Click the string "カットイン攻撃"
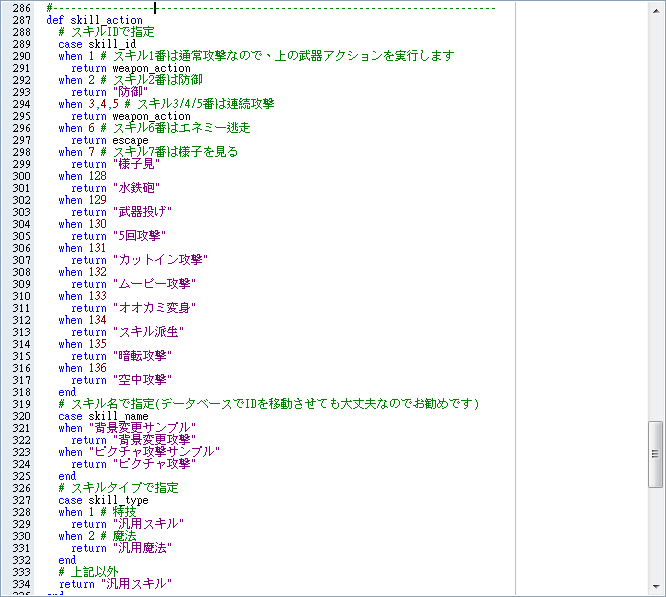The width and height of the screenshot is (666, 597). pos(160,260)
